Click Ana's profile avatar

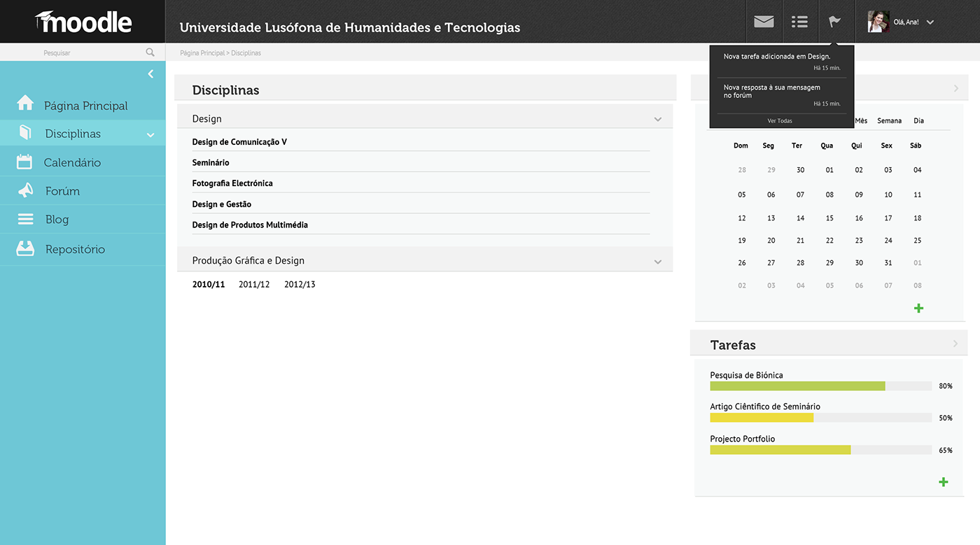pos(878,22)
